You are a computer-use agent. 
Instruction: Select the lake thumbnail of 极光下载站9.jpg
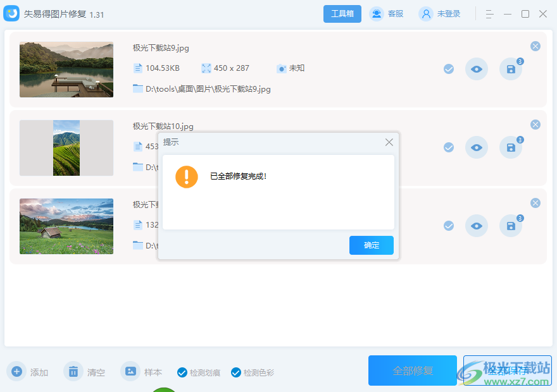point(66,70)
